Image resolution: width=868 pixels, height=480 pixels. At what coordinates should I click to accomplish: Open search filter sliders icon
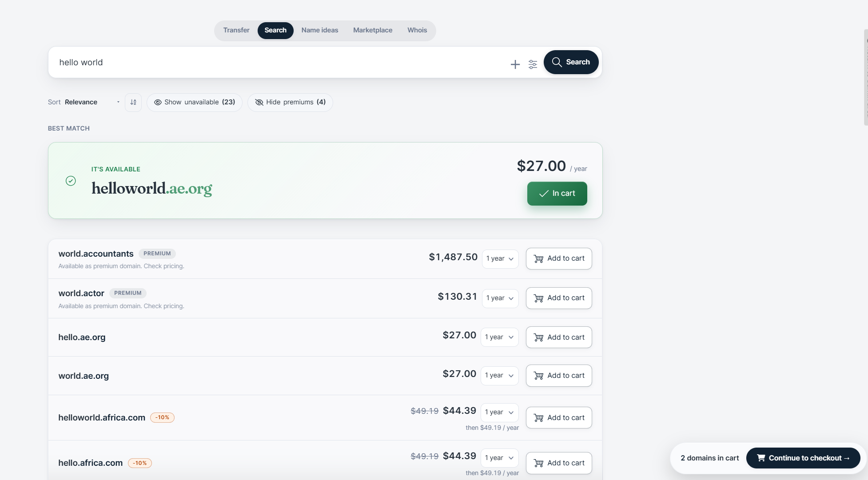pyautogui.click(x=533, y=64)
